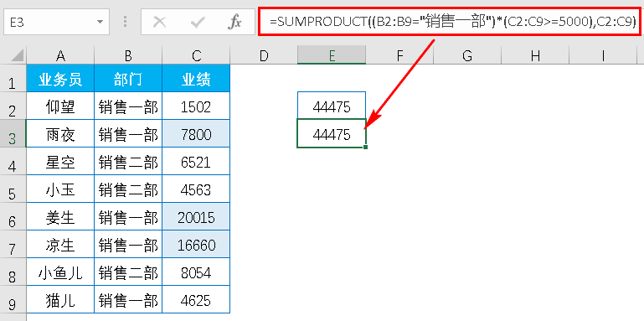Select cell containing 凉生
The image size is (644, 321).
60,244
